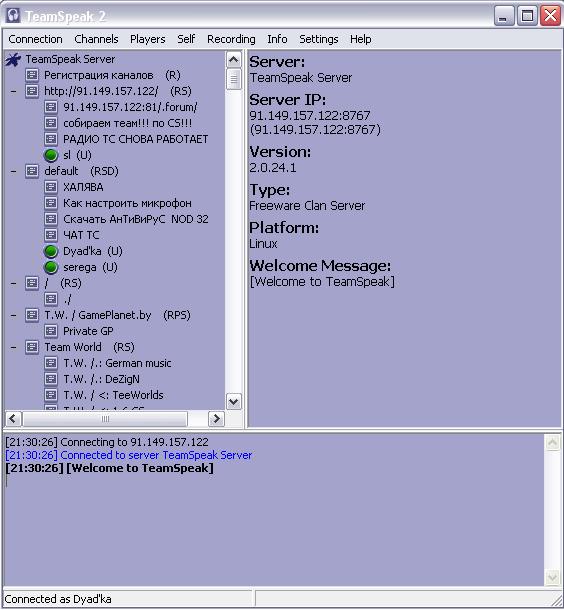
Task: Click the channel icon beside http://91.149.157.122/
Action: [x=32, y=91]
